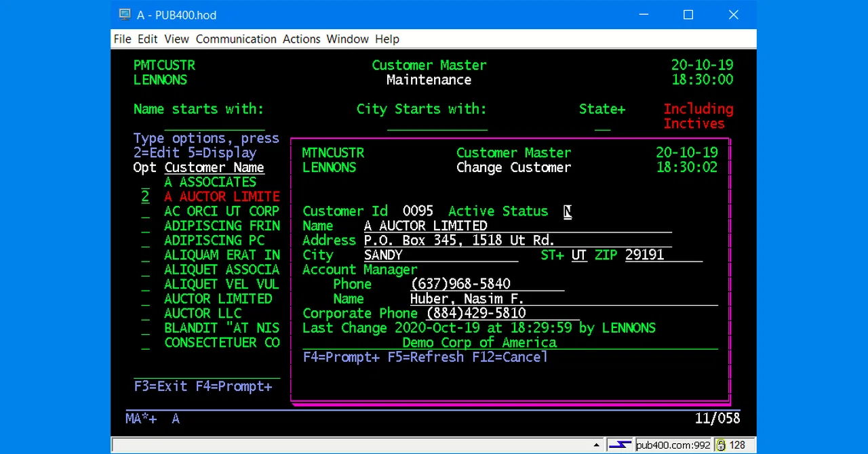Click Demo Corp of America text
This screenshot has height=454, width=868.
[479, 343]
